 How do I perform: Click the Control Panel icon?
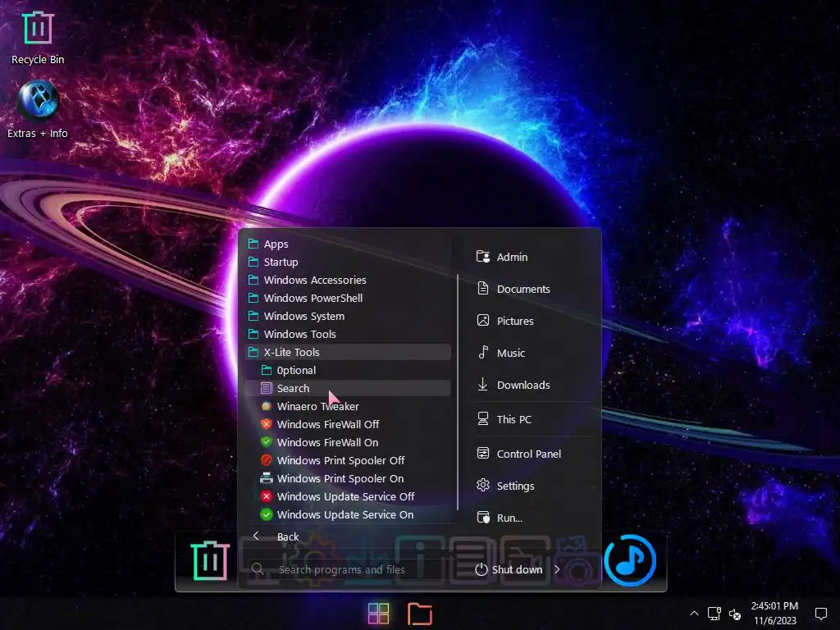(482, 453)
